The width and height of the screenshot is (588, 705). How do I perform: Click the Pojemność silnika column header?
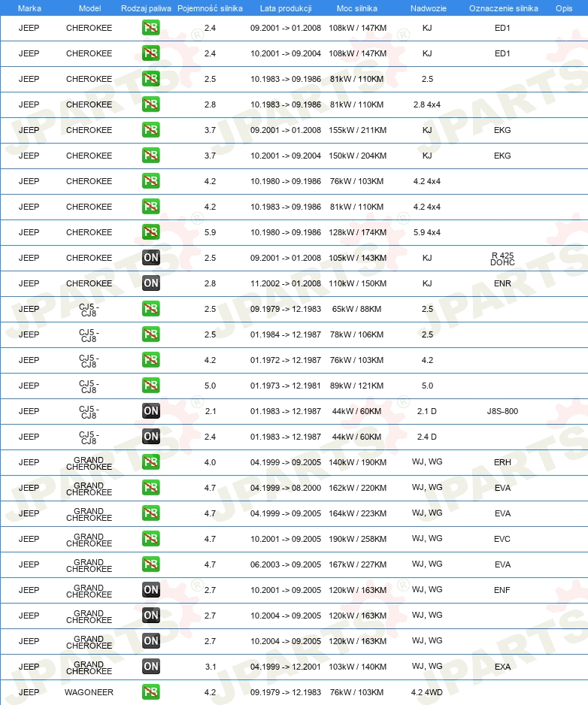[210, 8]
